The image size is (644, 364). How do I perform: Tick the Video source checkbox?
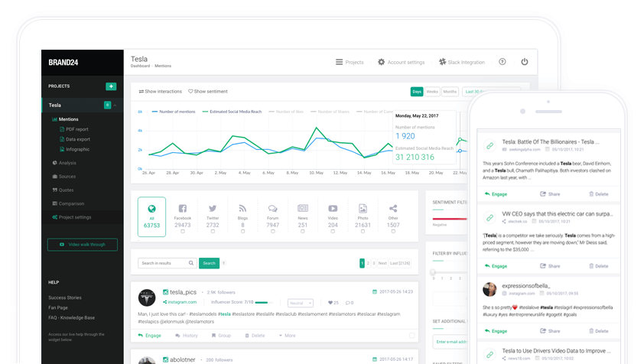coord(333,232)
